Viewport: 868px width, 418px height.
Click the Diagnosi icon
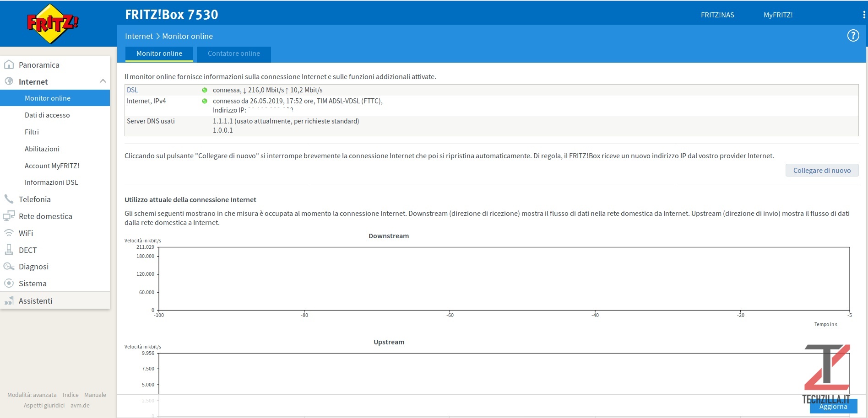9,266
